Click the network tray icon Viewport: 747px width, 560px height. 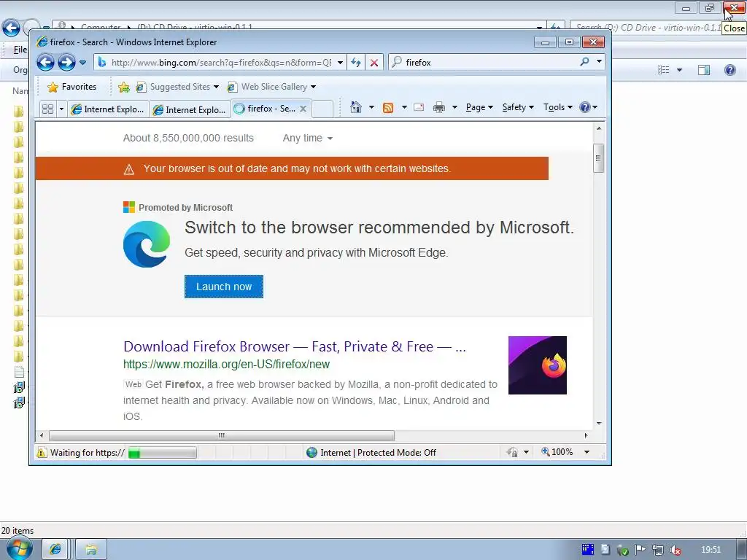658,550
